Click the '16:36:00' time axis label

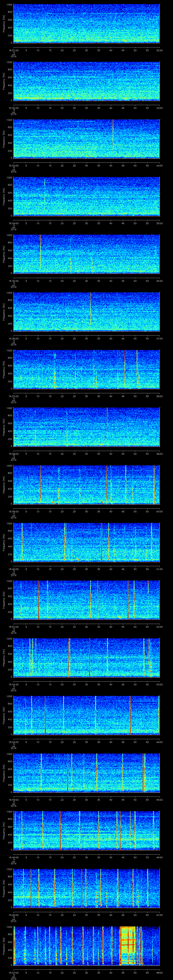coord(13,339)
